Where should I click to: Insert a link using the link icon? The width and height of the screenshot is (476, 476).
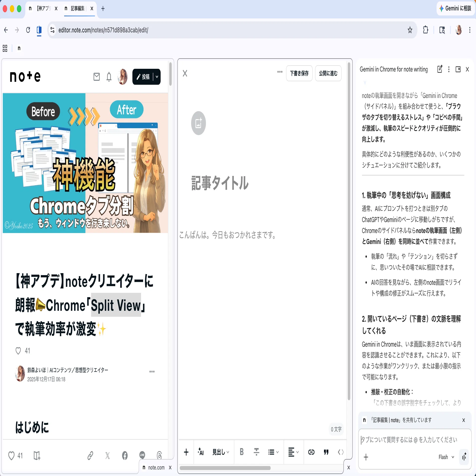tap(311, 452)
